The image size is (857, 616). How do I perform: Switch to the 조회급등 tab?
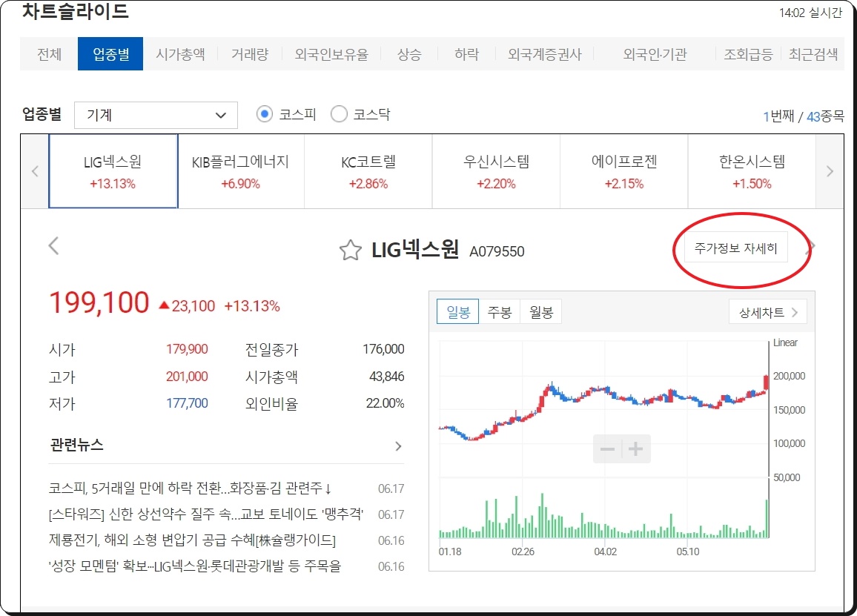(x=748, y=54)
